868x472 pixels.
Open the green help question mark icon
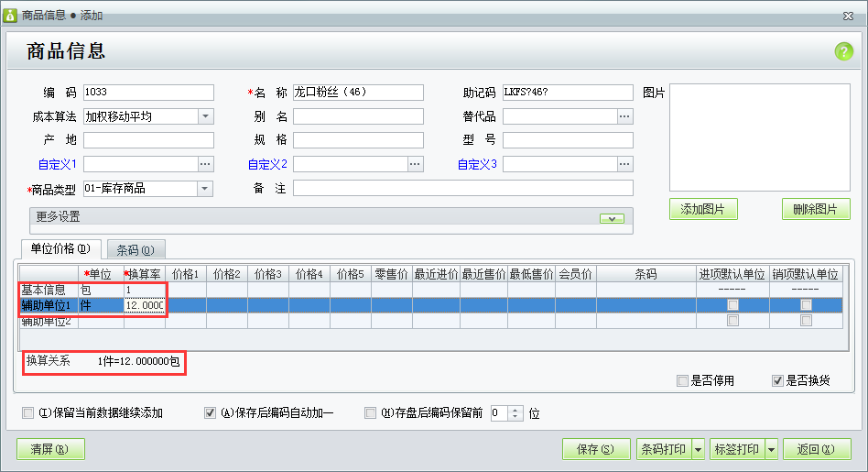pyautogui.click(x=843, y=51)
